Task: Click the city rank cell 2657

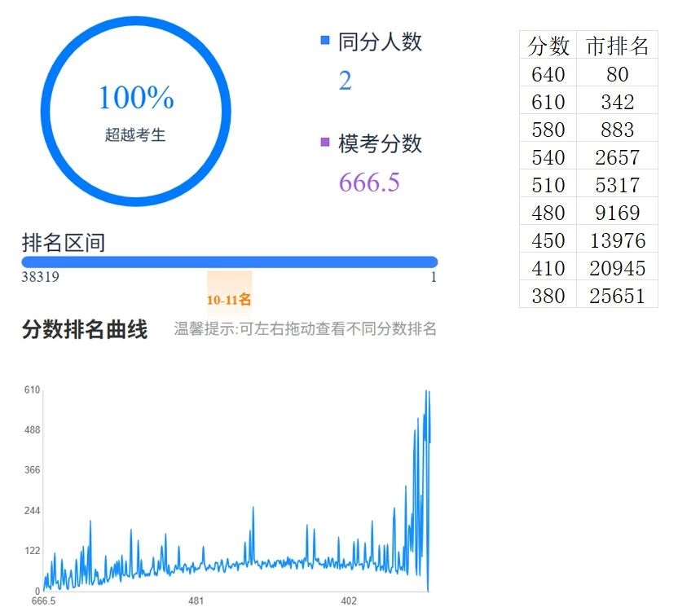Action: 617,156
